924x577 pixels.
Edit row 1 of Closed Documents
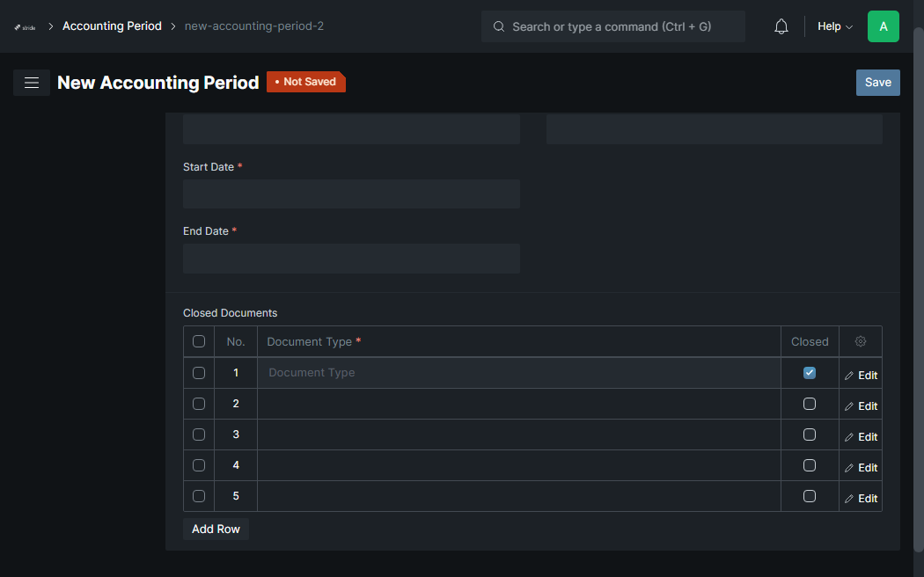point(861,375)
